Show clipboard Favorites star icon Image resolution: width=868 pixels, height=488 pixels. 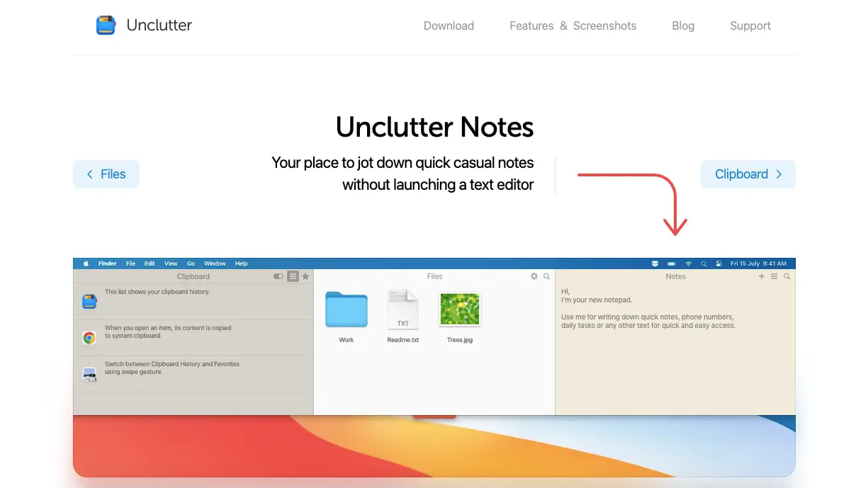pos(305,276)
